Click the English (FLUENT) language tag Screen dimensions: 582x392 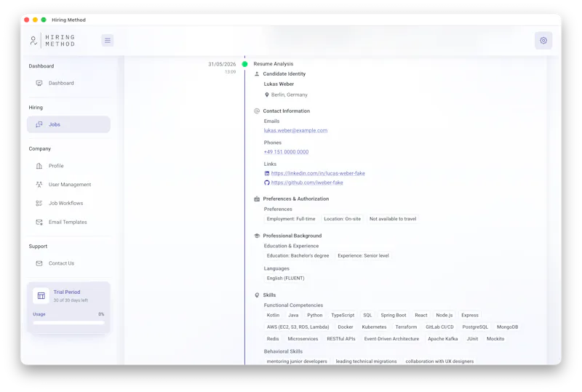click(285, 279)
